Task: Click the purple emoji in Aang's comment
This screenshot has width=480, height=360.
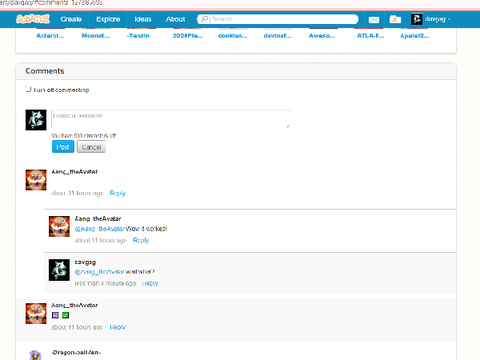Action: click(55, 315)
